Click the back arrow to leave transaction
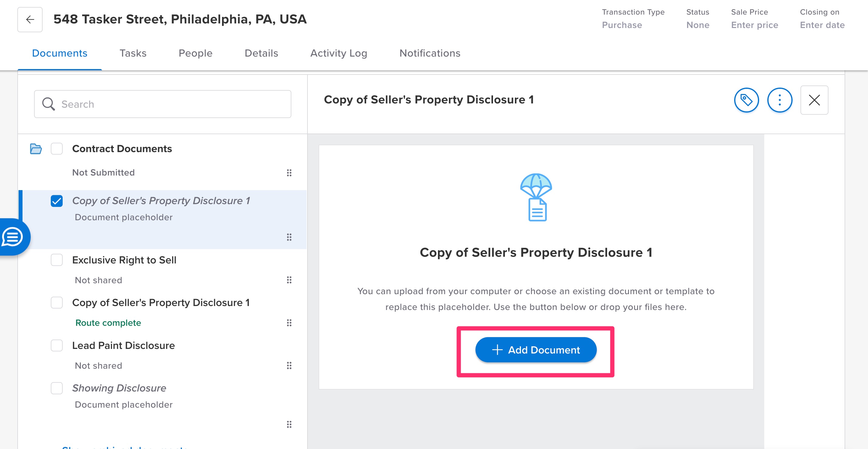Screen dimensions: 868x449 [30, 19]
